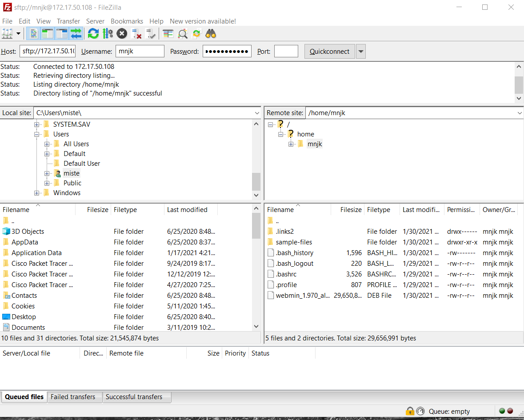Sort remote files by Filesize column

pos(347,209)
